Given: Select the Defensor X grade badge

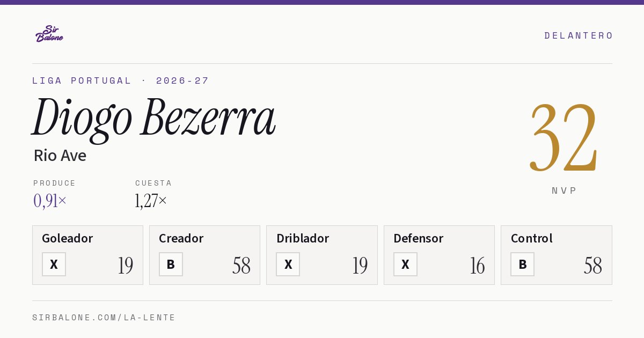Looking at the screenshot, I should click(405, 264).
